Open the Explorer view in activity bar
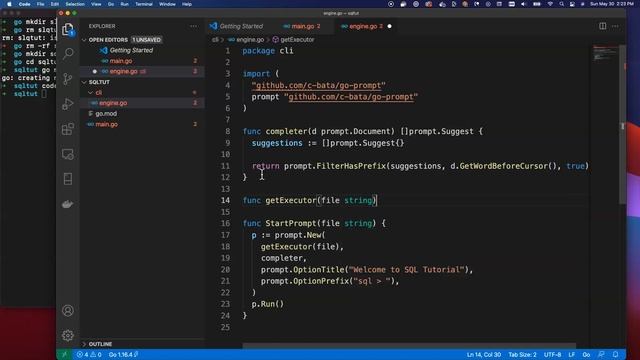This screenshot has width=640, height=360. 68,29
